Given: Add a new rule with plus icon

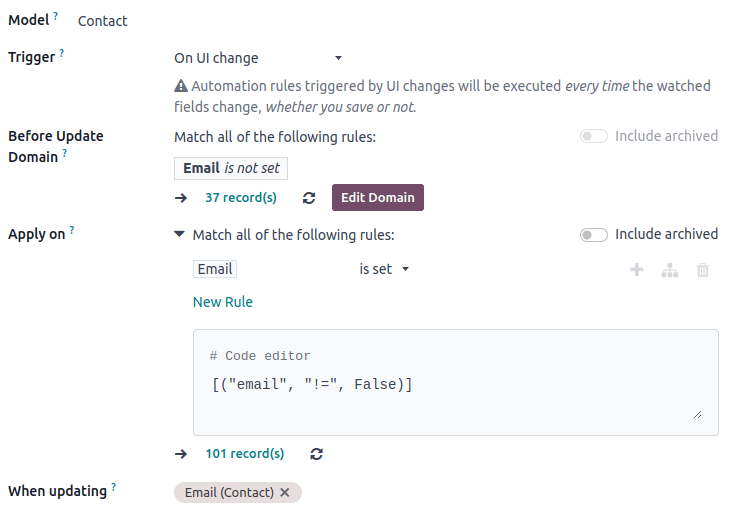Looking at the screenshot, I should point(636,270).
